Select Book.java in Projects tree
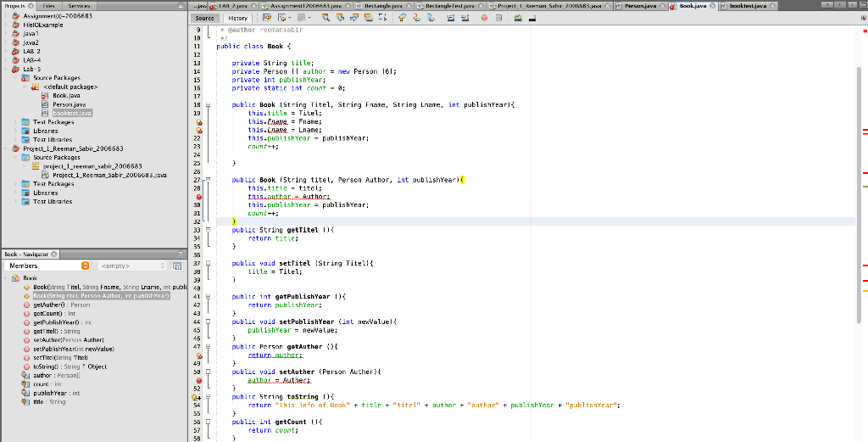Screen dimensions: 868x442 [66, 95]
